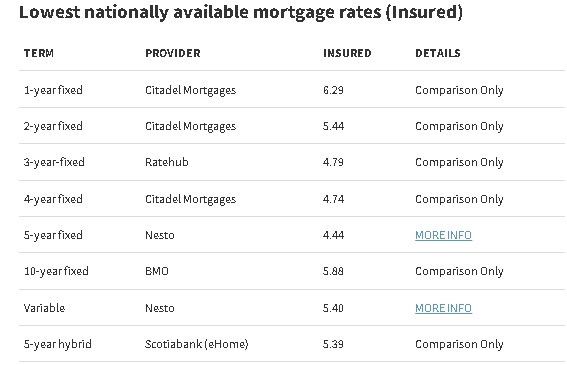This screenshot has width=567, height=365.
Task: Click Citadel Mortgages in 4-year fixed row
Action: point(191,199)
